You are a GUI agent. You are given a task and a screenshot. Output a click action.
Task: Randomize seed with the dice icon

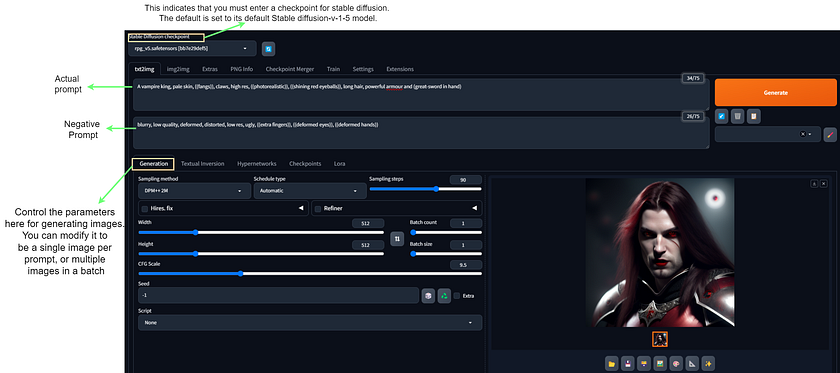[428, 296]
